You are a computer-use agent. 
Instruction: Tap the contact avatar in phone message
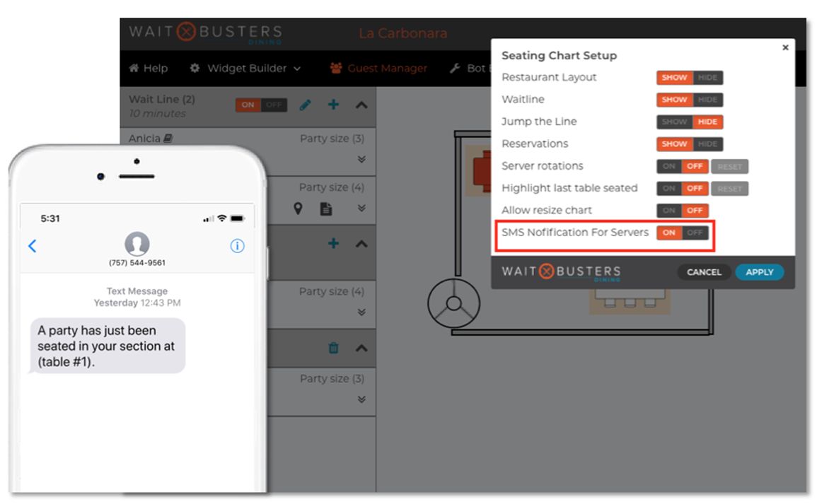(137, 244)
